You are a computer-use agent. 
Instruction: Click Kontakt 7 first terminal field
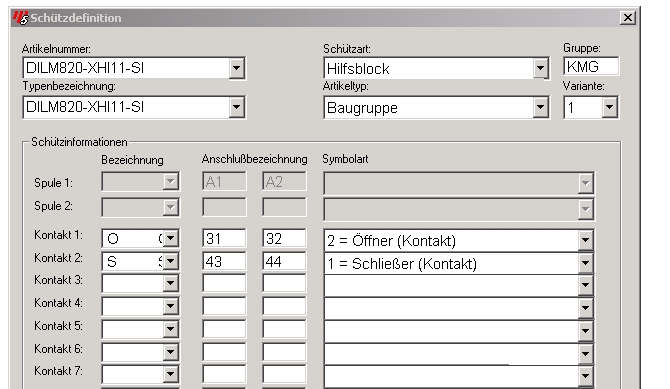(x=224, y=374)
